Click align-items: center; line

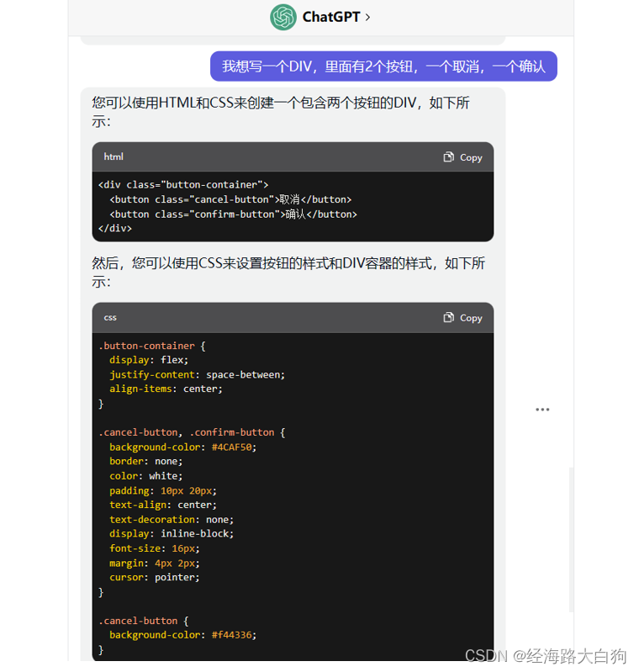coord(166,389)
